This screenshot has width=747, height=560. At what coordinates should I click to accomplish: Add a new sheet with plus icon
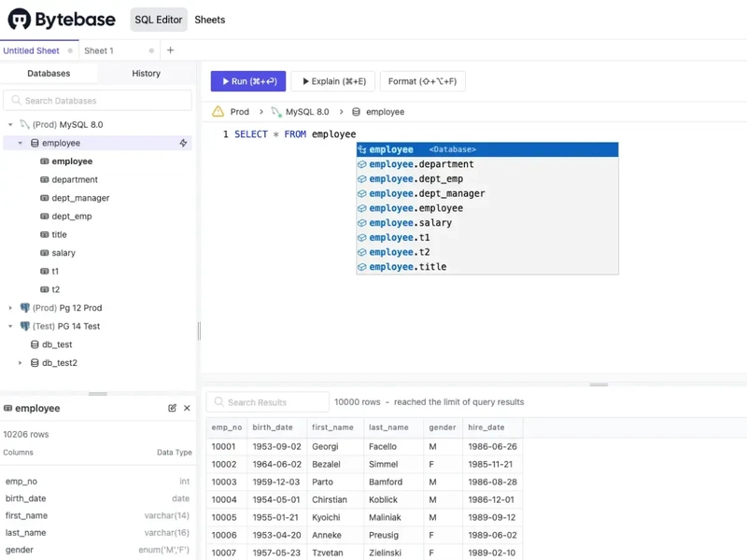170,50
